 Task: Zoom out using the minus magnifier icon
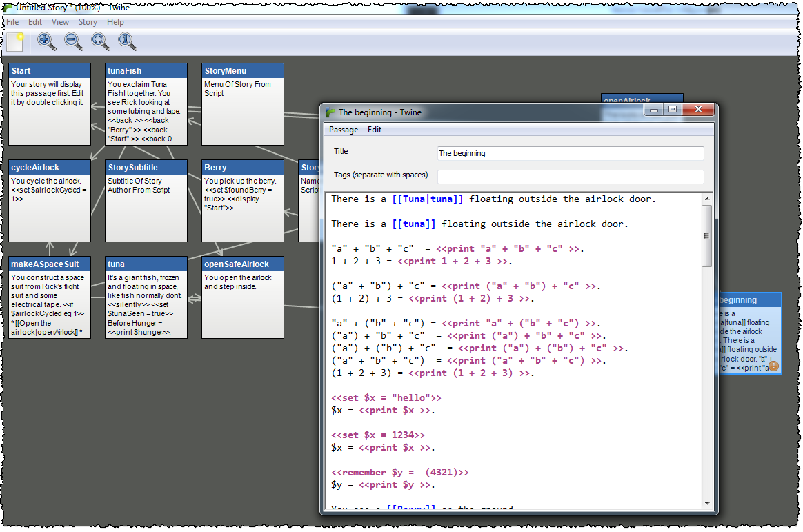(x=73, y=42)
